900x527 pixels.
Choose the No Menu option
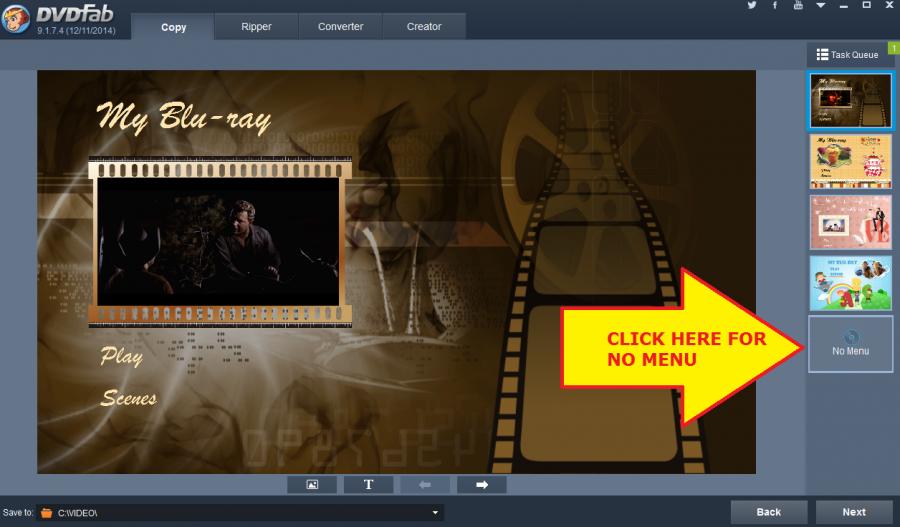pyautogui.click(x=851, y=344)
